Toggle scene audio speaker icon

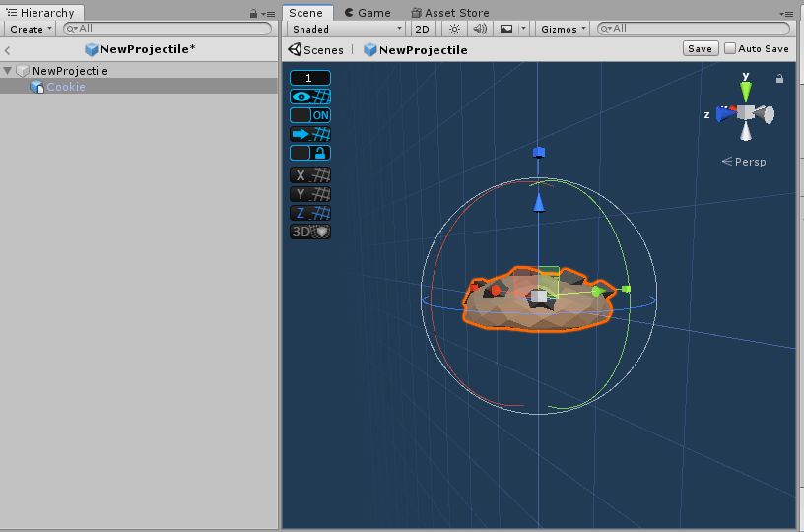click(480, 30)
